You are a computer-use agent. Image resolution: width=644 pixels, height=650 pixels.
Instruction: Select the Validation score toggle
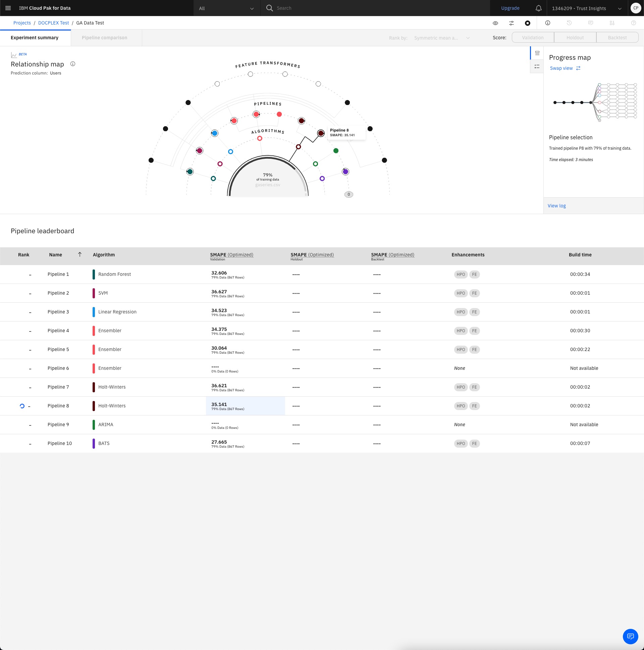point(533,38)
